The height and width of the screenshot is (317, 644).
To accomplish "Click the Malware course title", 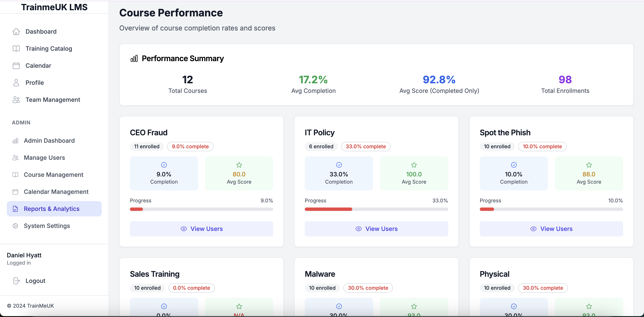I will [x=320, y=274].
